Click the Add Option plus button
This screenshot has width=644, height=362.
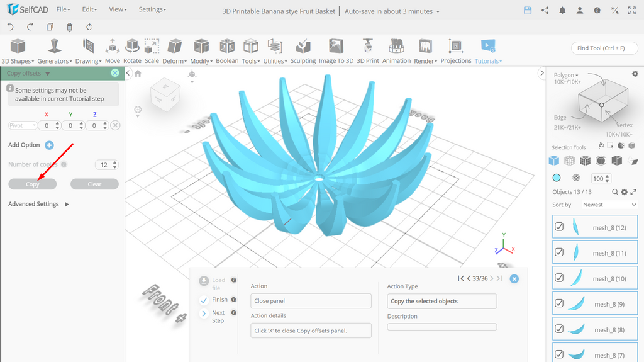click(49, 145)
